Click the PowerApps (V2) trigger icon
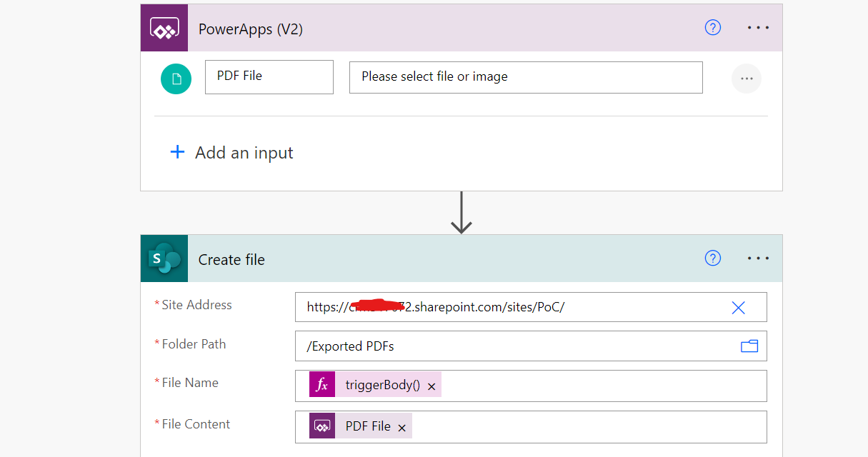This screenshot has height=457, width=868. 164,28
